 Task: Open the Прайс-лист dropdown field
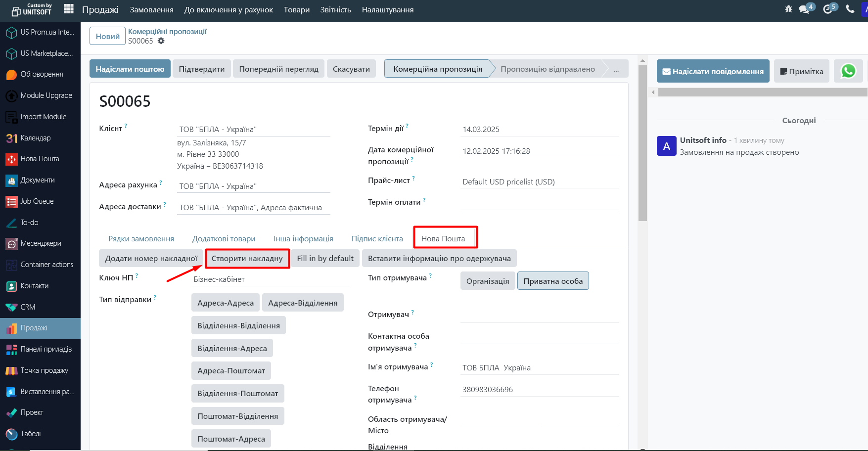539,182
